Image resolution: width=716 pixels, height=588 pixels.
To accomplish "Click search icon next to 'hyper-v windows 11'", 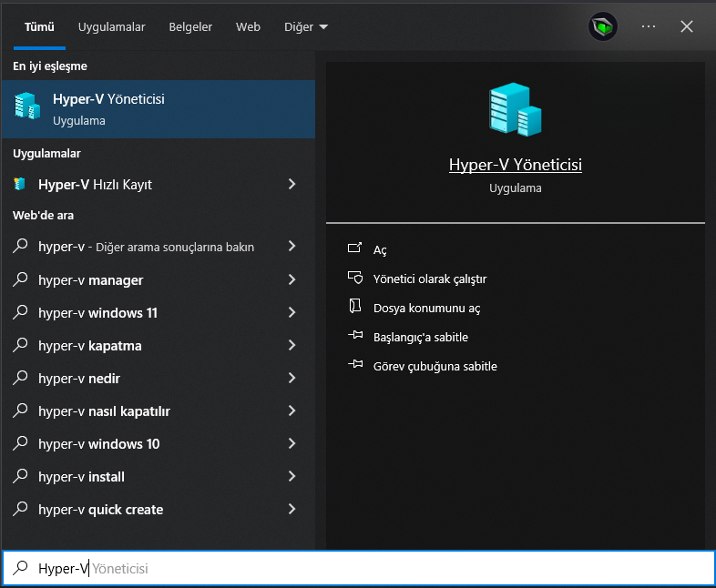I will click(x=20, y=312).
